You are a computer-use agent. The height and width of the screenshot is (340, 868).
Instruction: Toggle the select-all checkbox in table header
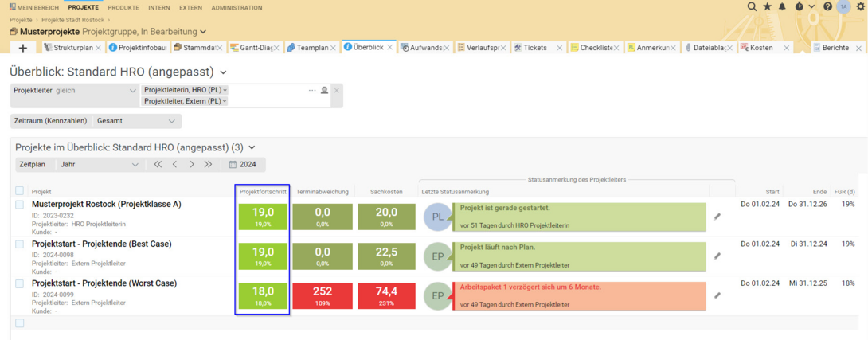[20, 191]
